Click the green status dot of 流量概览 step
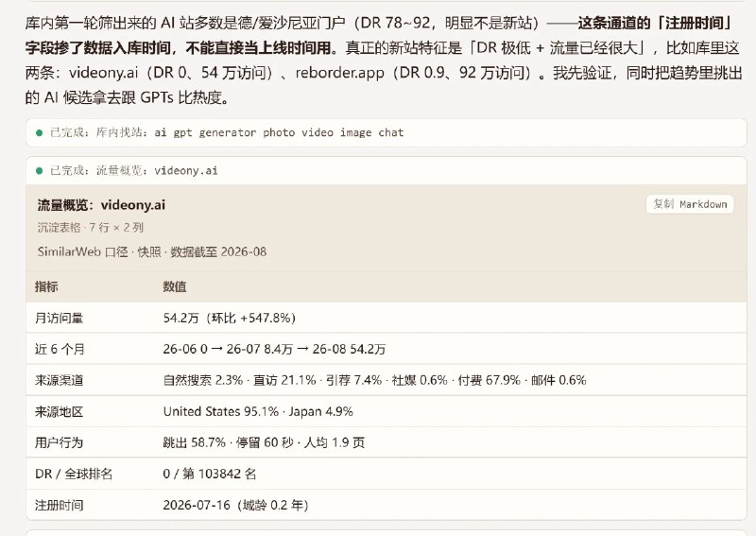Image resolution: width=756 pixels, height=536 pixels. (40, 170)
